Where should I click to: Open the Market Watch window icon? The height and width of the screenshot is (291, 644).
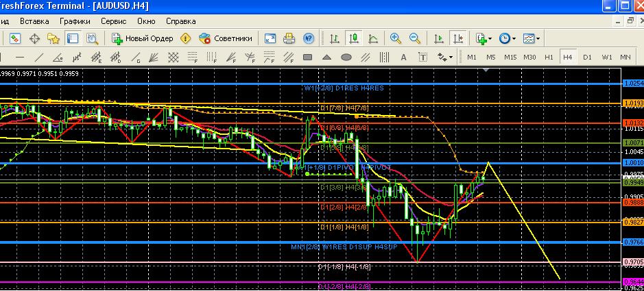click(15, 38)
